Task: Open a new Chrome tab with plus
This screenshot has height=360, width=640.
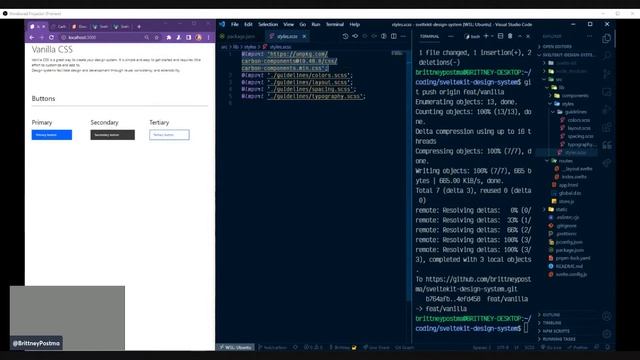Action: (x=139, y=27)
